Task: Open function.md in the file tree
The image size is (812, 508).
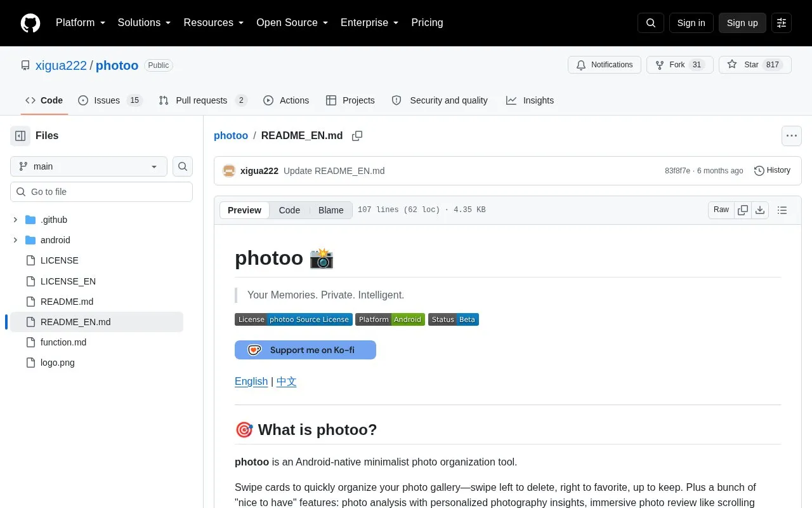Action: pyautogui.click(x=63, y=342)
